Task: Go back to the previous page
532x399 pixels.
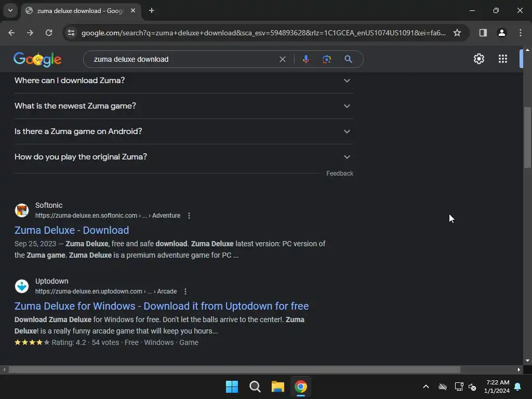Action: [x=11, y=33]
